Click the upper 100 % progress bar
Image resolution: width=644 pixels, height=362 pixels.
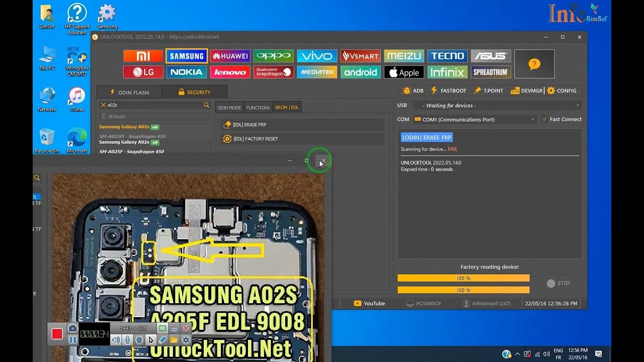[463, 278]
